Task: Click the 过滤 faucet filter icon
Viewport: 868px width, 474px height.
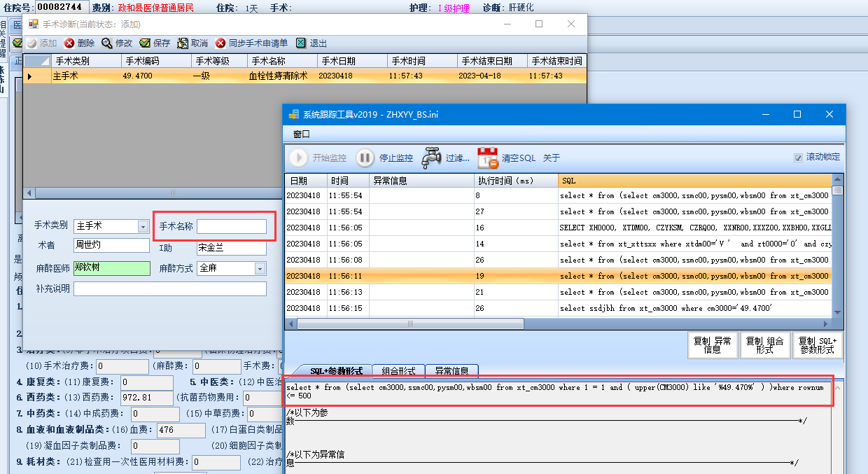Action: click(431, 158)
